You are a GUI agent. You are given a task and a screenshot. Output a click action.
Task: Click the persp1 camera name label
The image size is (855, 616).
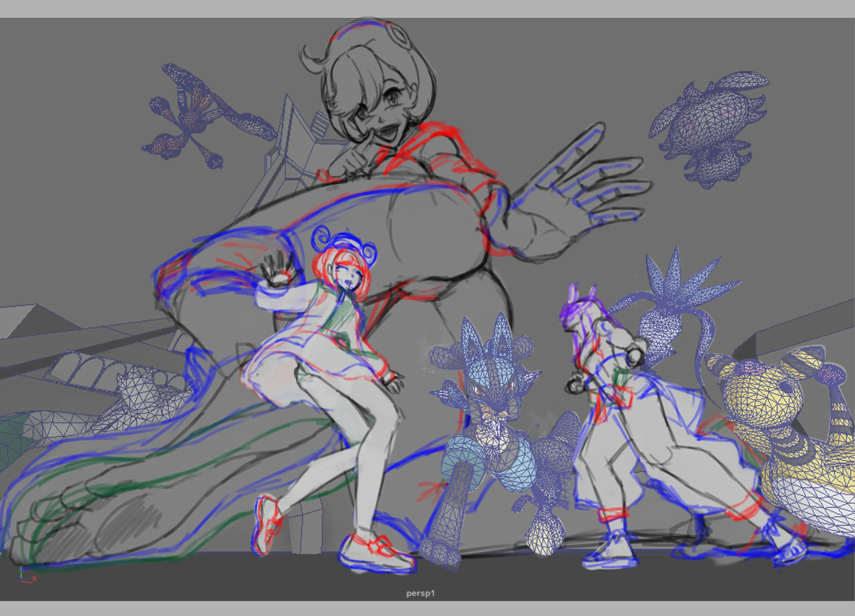(x=420, y=593)
